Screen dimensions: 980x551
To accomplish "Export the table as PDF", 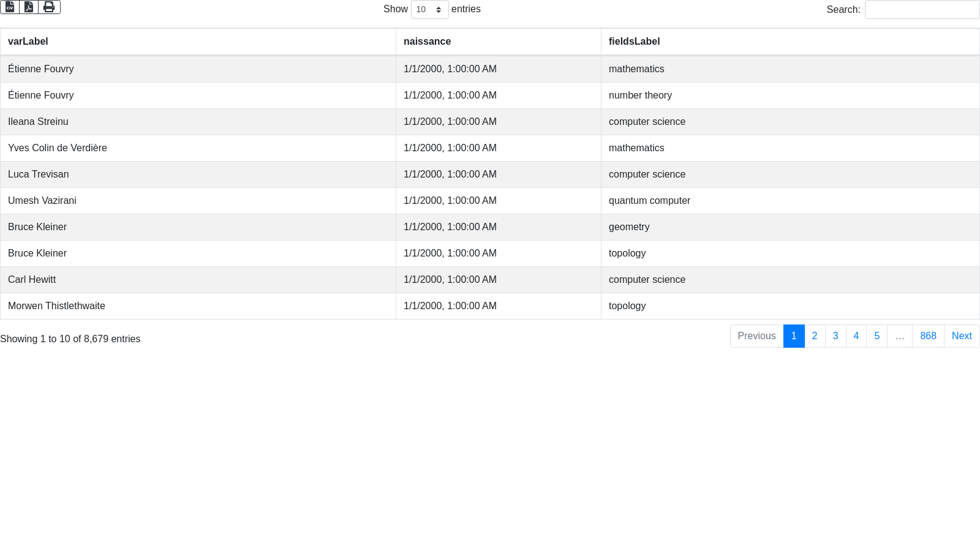I will [29, 7].
